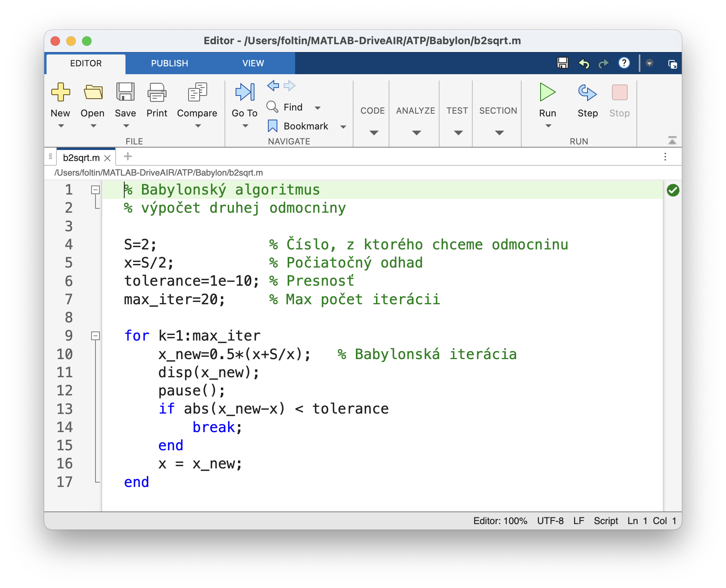Click the Undo arrow in quick access bar

584,63
